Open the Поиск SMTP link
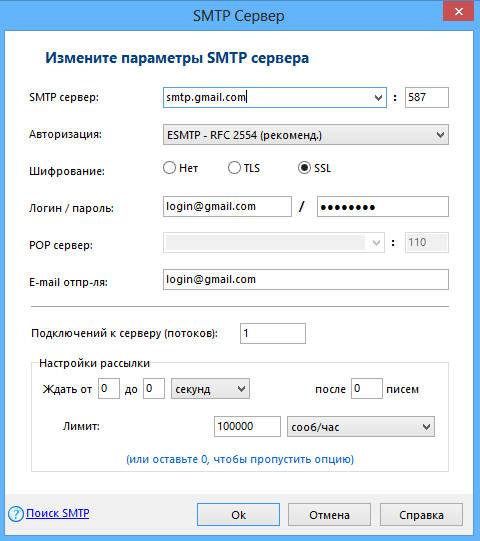Screen dimensions: 480x541 (x=58, y=513)
